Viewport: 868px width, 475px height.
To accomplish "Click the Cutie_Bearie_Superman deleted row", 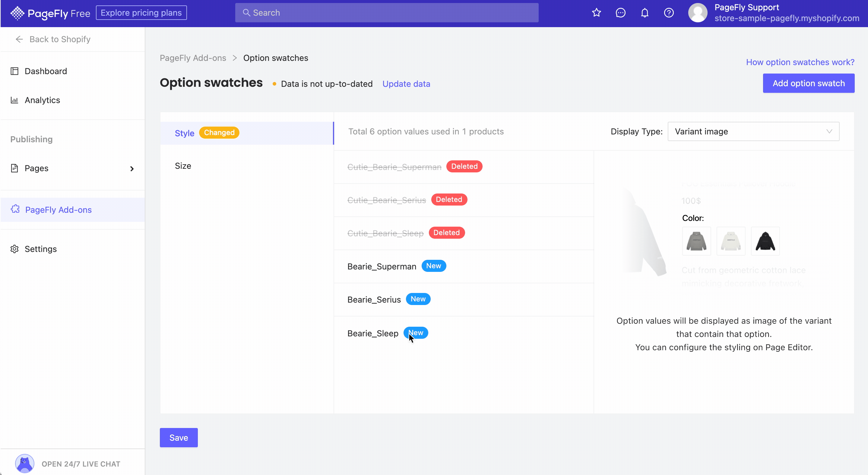I will pyautogui.click(x=463, y=167).
